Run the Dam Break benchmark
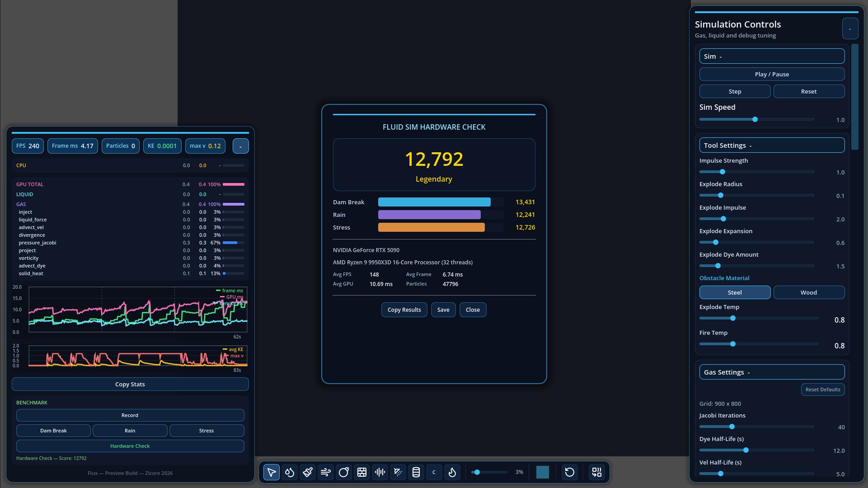The image size is (868, 488). pos(53,431)
